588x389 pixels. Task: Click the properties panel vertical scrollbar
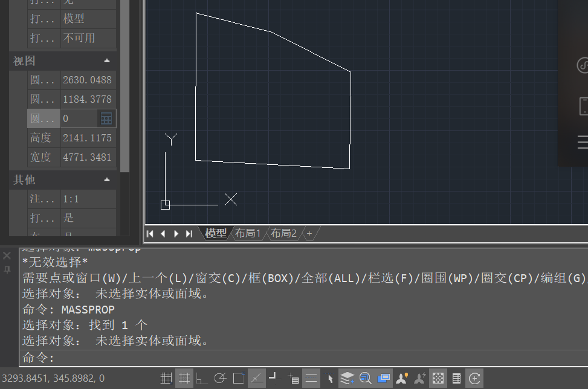(125, 91)
